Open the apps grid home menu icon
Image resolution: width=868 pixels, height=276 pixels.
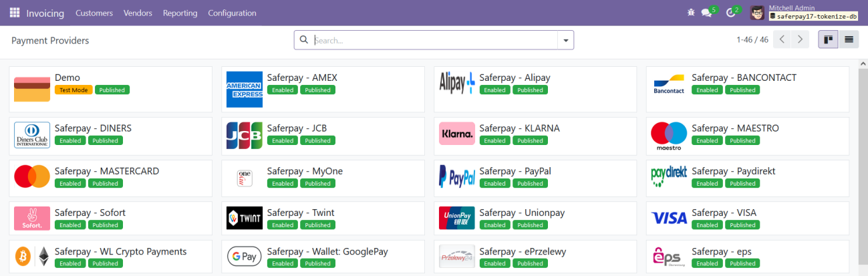pos(15,13)
